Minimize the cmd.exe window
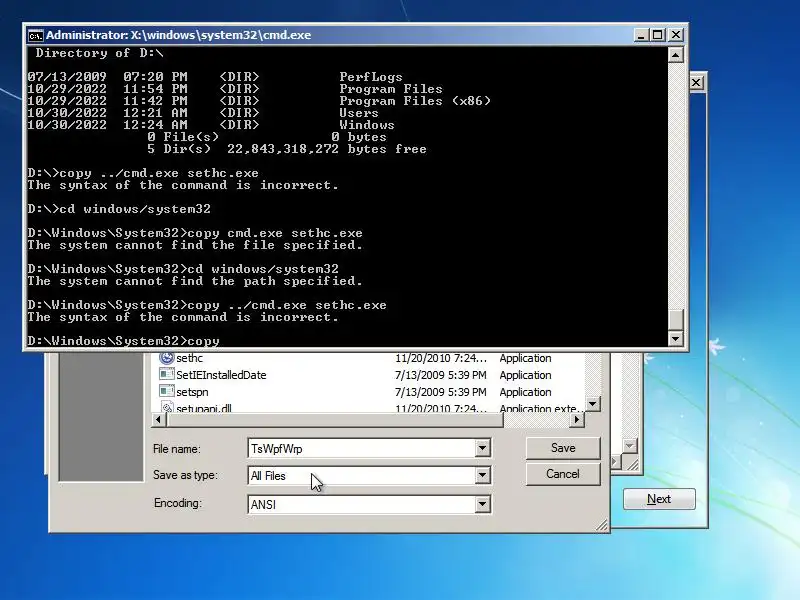 click(x=641, y=35)
